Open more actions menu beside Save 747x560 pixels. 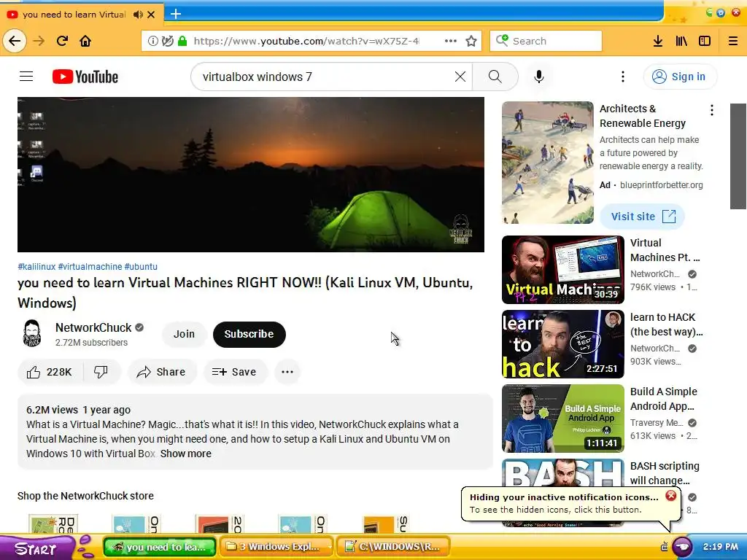[x=287, y=372]
